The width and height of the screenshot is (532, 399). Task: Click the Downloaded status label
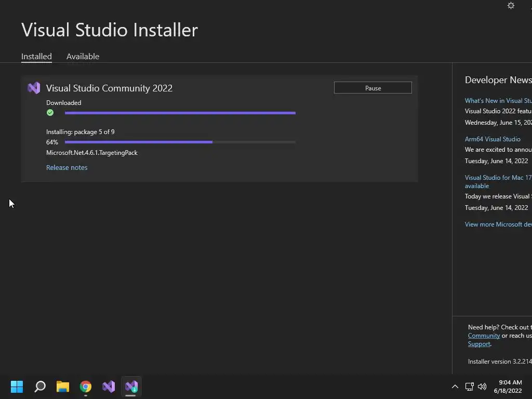[64, 102]
